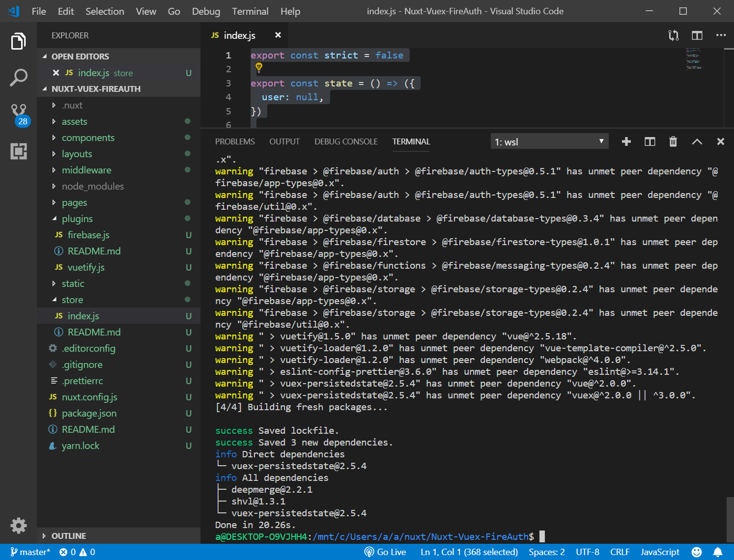Change encoding via UTF-8 status item

(x=588, y=552)
